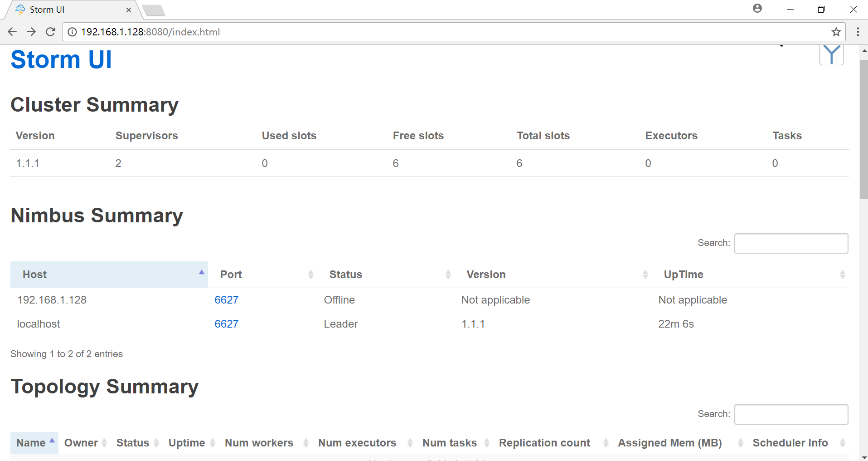This screenshot has width=868, height=461.
Task: Go back to the previous page
Action: (12, 32)
